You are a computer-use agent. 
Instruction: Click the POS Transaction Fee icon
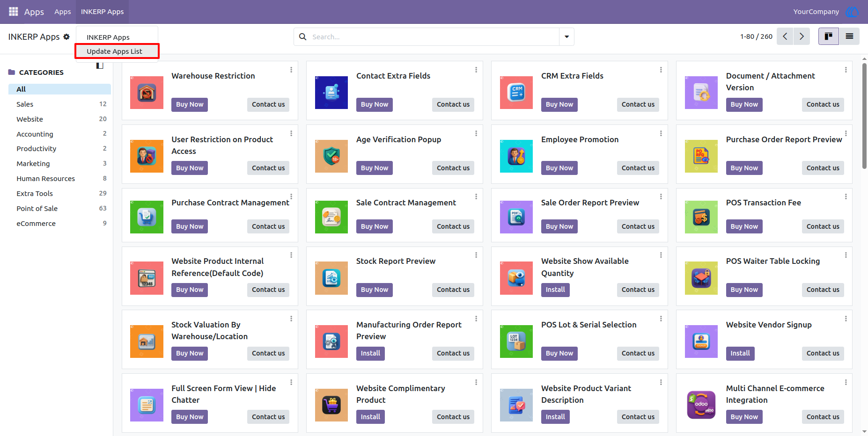click(701, 217)
